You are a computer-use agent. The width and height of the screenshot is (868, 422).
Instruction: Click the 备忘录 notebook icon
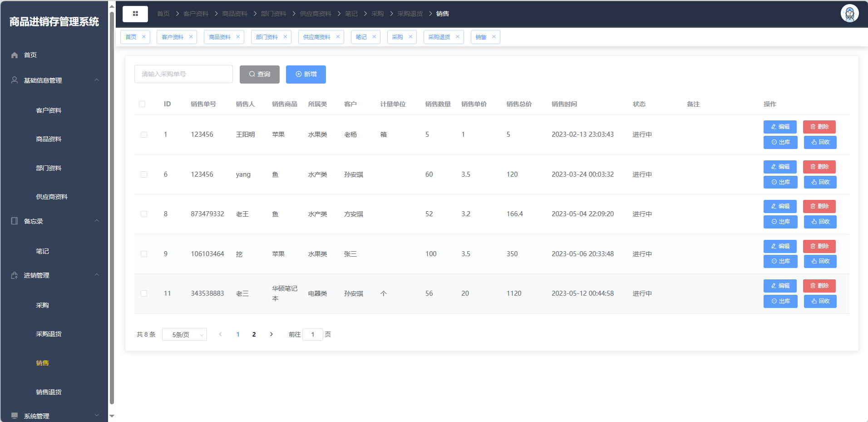tap(15, 221)
